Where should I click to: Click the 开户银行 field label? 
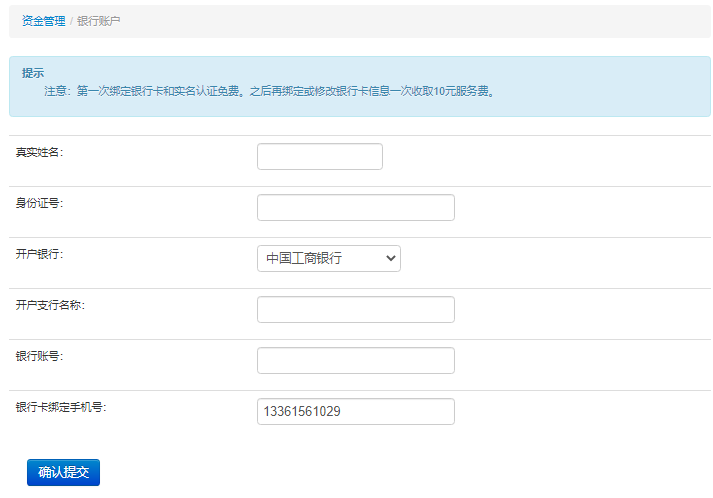pos(39,254)
